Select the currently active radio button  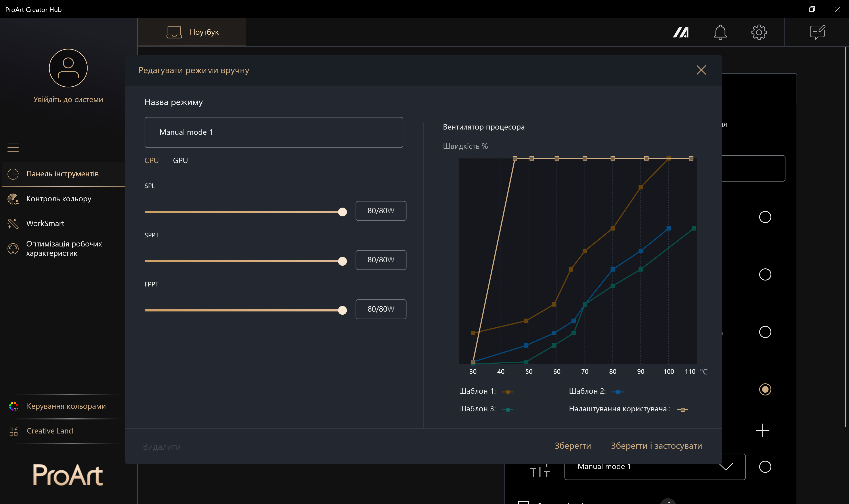[765, 389]
